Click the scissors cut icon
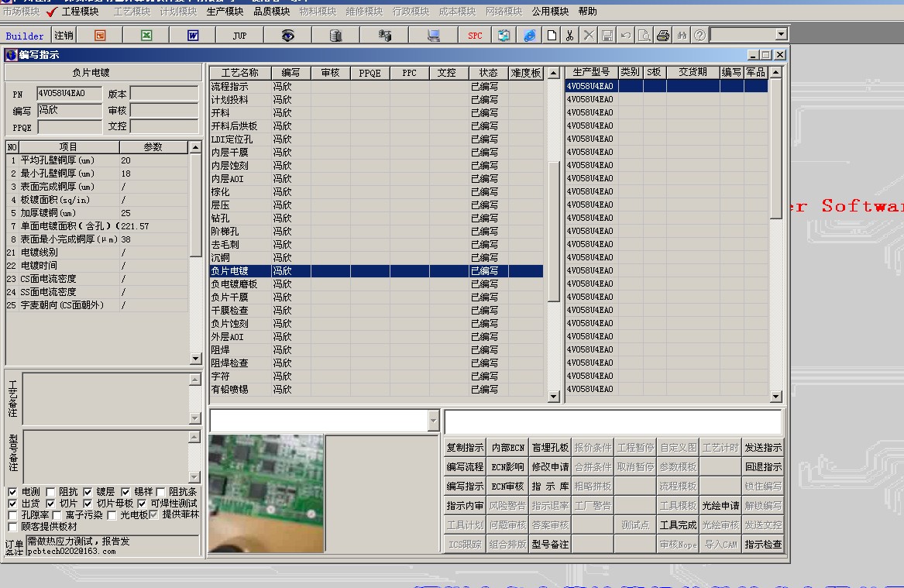 click(x=569, y=36)
